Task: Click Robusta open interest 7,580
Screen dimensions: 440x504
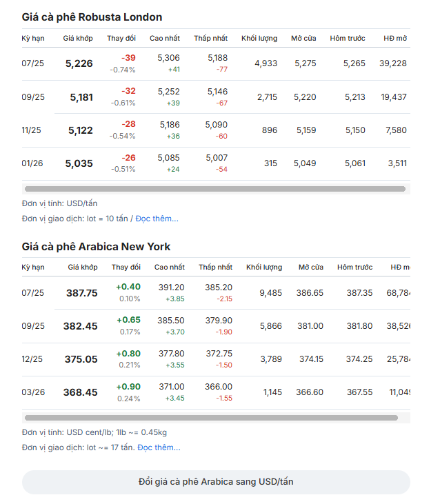Action: [396, 130]
